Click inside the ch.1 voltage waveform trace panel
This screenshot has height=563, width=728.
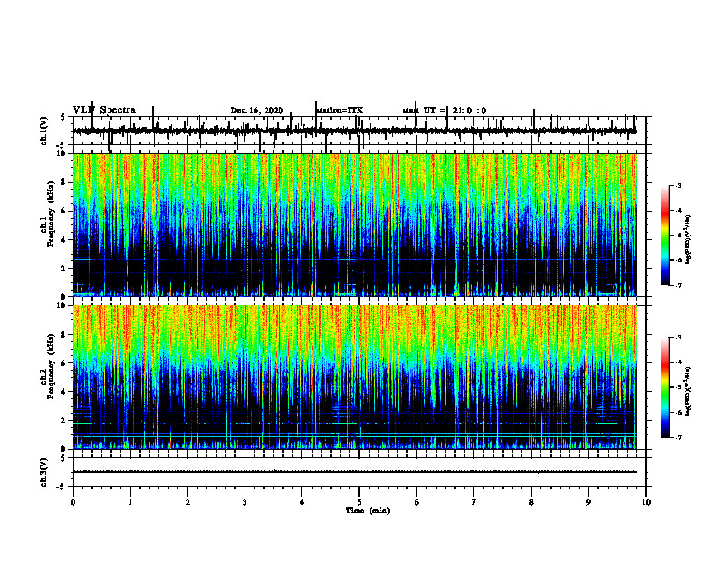(x=359, y=131)
